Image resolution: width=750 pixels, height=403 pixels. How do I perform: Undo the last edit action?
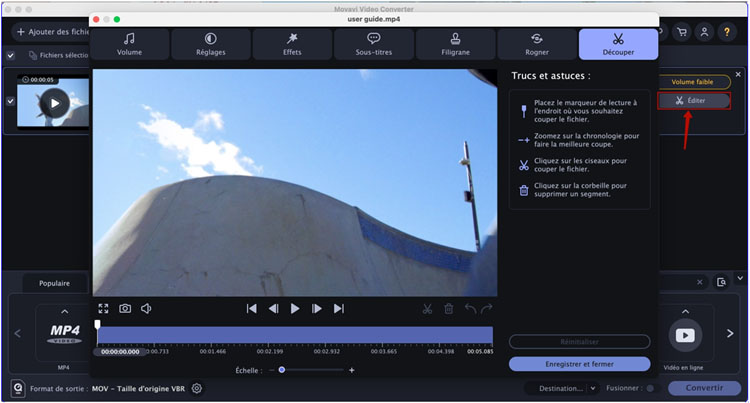pyautogui.click(x=470, y=309)
